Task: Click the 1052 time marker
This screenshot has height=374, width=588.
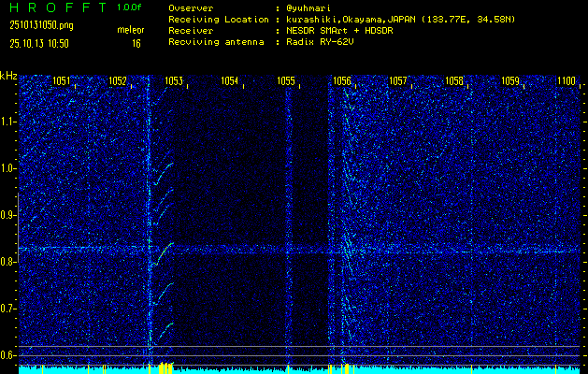Action: (x=118, y=81)
